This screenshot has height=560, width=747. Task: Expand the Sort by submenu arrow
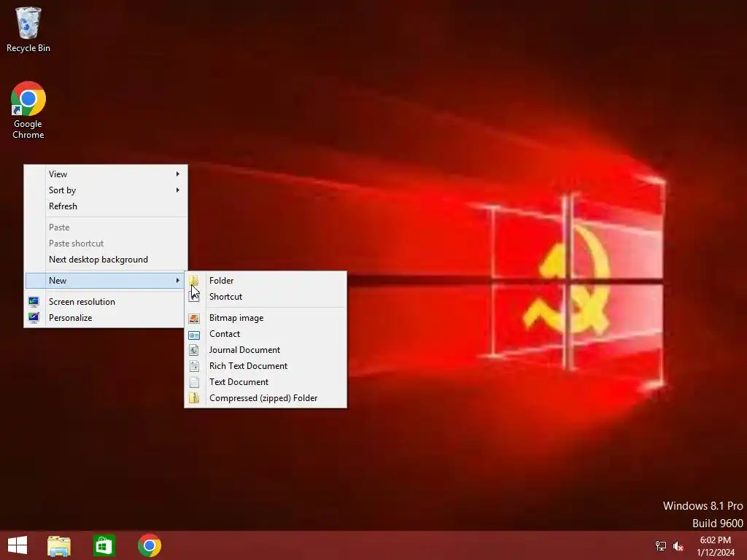pyautogui.click(x=178, y=190)
